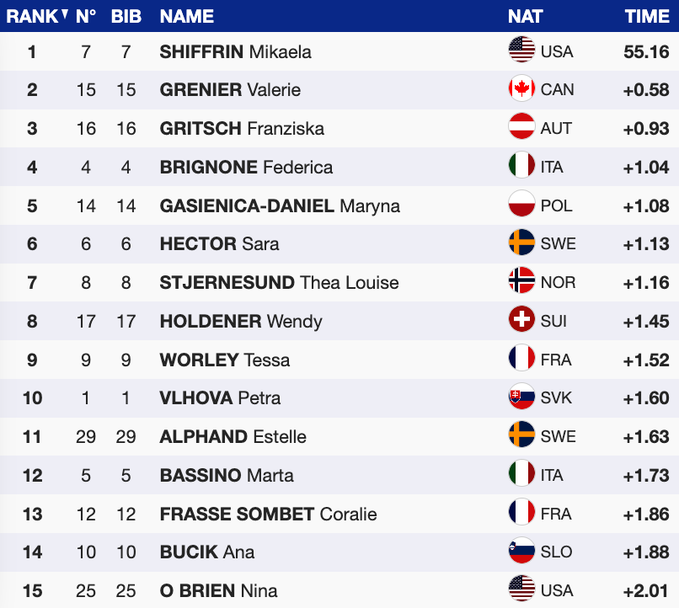
Task: Click the Slovakia flag beside Vlhova
Action: pos(522,398)
